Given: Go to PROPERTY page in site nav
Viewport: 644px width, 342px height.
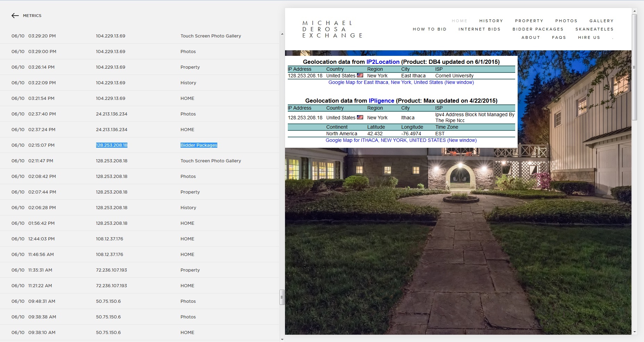Looking at the screenshot, I should 529,21.
